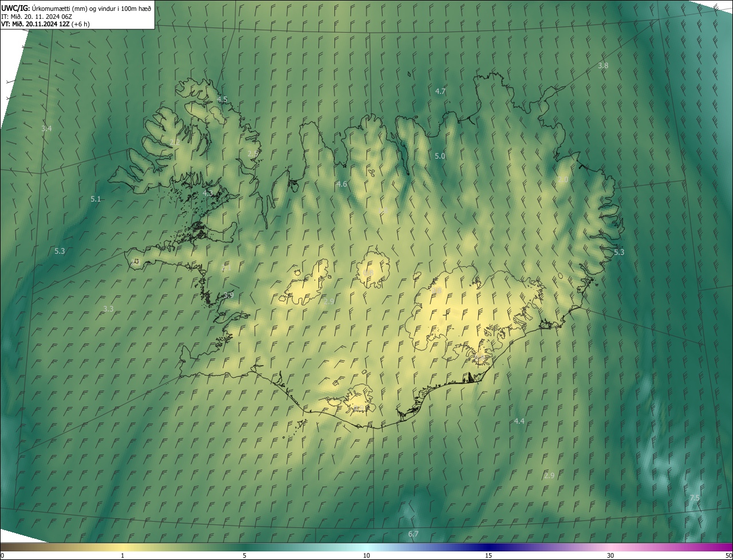733x560 pixels.
Task: Click the 6.7 value label
Action: click(x=413, y=534)
